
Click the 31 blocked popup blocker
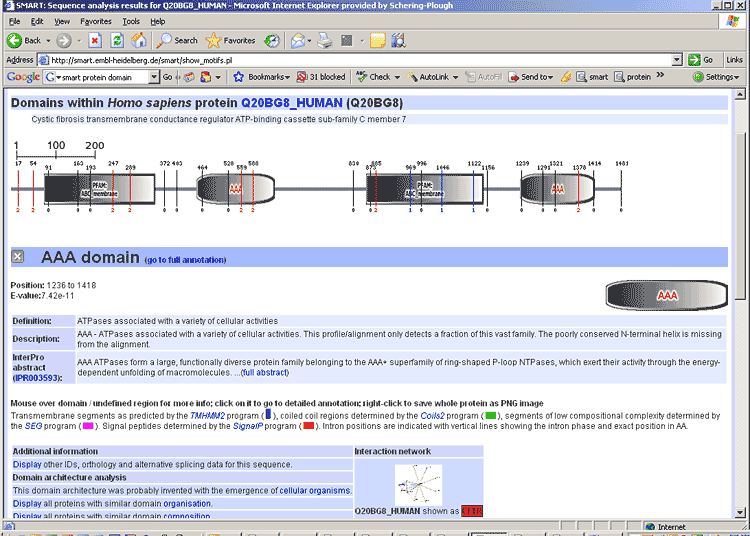click(321, 77)
